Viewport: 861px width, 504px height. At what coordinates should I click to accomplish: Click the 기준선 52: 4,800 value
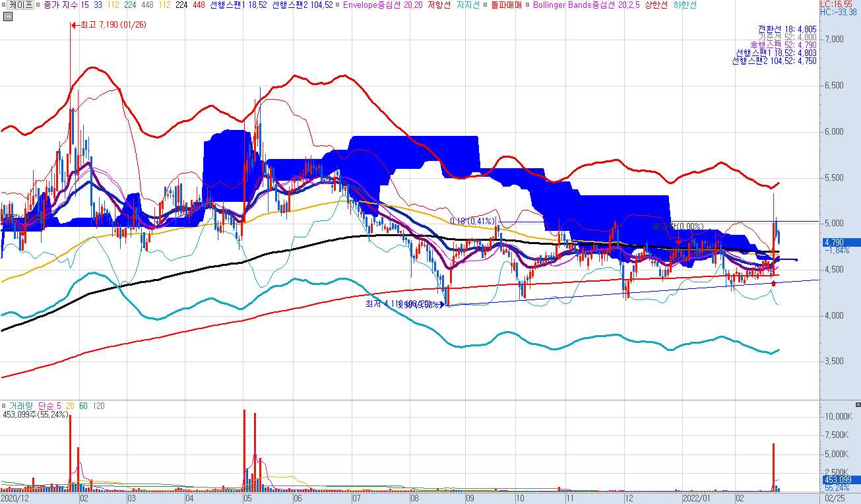[x=787, y=37]
